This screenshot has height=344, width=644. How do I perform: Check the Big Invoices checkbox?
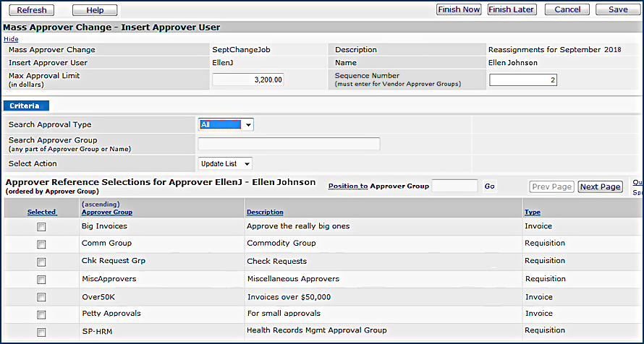coord(41,227)
